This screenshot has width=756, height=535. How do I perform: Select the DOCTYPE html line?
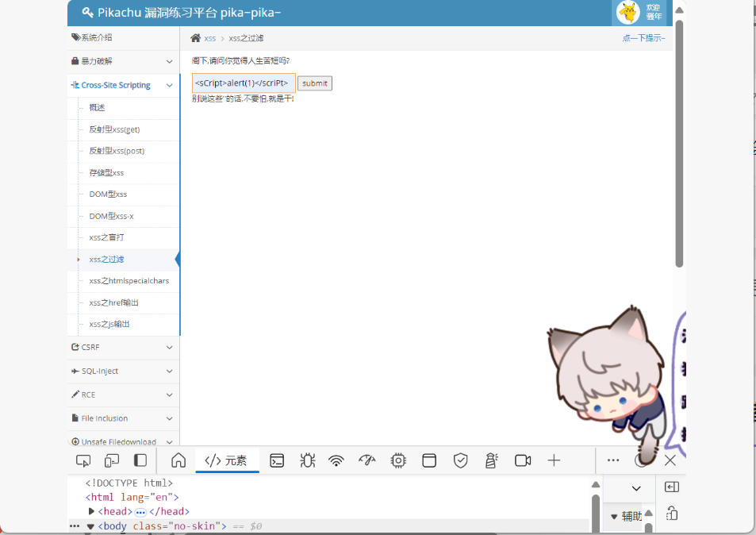(129, 483)
